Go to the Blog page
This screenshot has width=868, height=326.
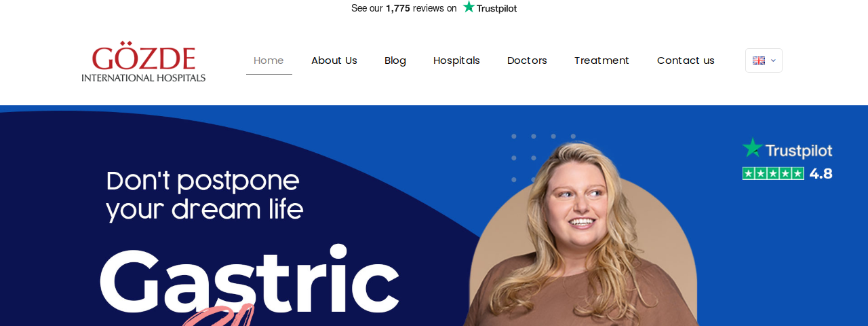pos(395,60)
